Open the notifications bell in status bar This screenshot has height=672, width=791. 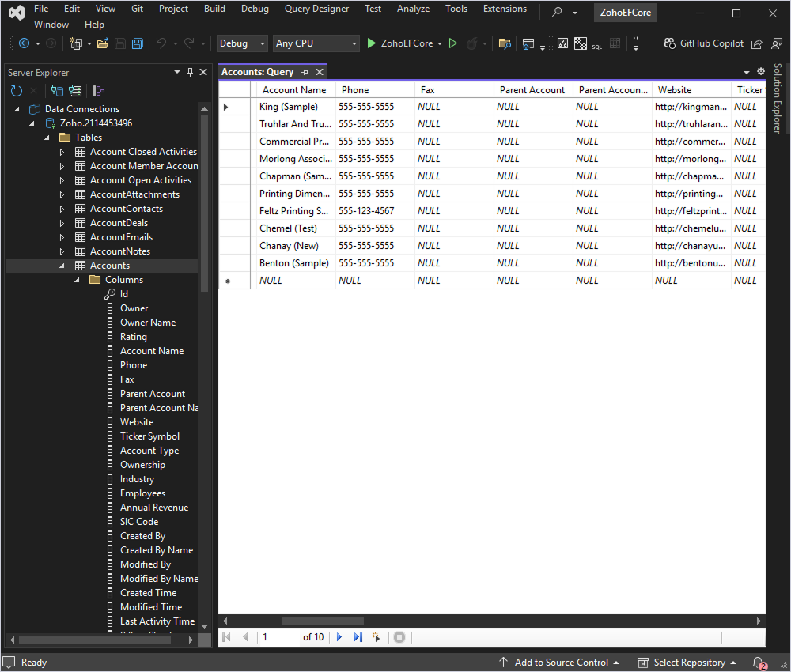(758, 663)
